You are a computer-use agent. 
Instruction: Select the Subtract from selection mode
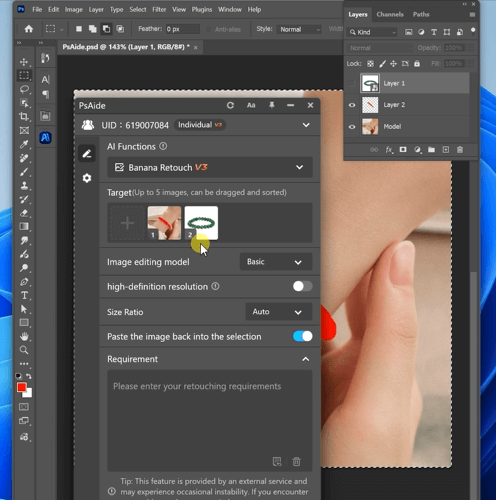click(106, 29)
